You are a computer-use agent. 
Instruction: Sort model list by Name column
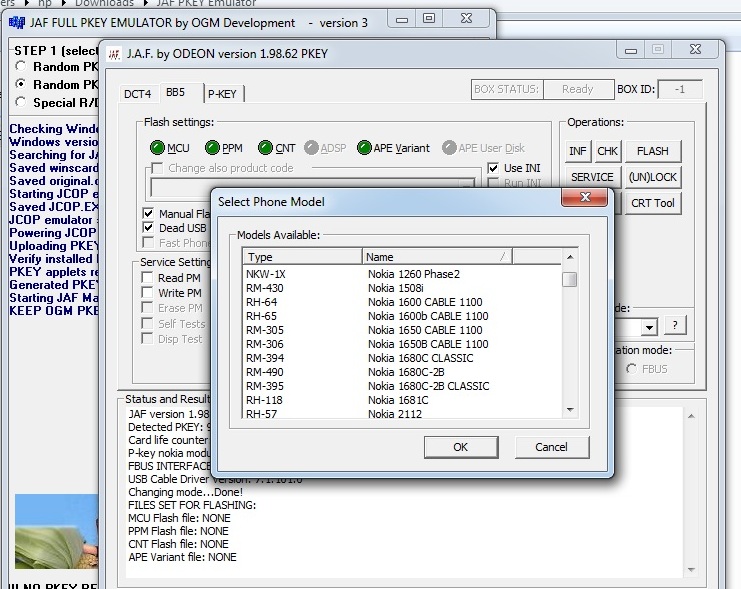437,257
